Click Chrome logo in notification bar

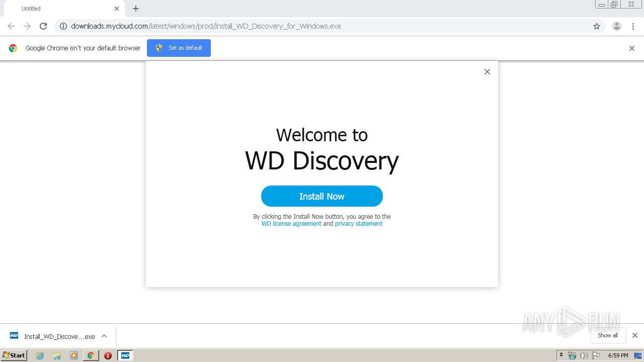[x=13, y=48]
